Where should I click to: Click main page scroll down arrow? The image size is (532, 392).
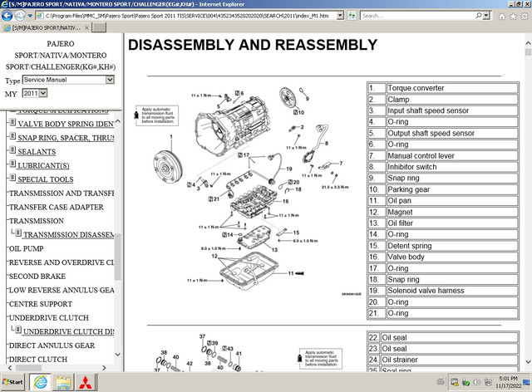[528, 362]
